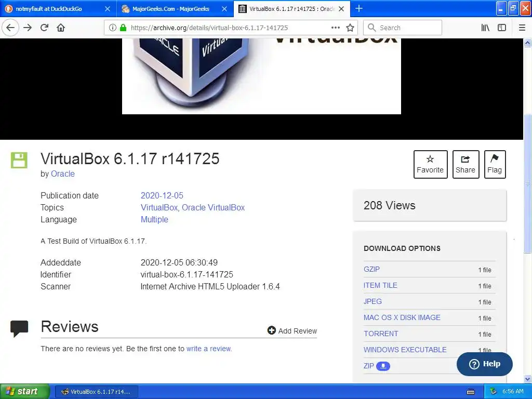532x399 pixels.
Task: Bookmark this page with the star icon
Action: (x=350, y=28)
